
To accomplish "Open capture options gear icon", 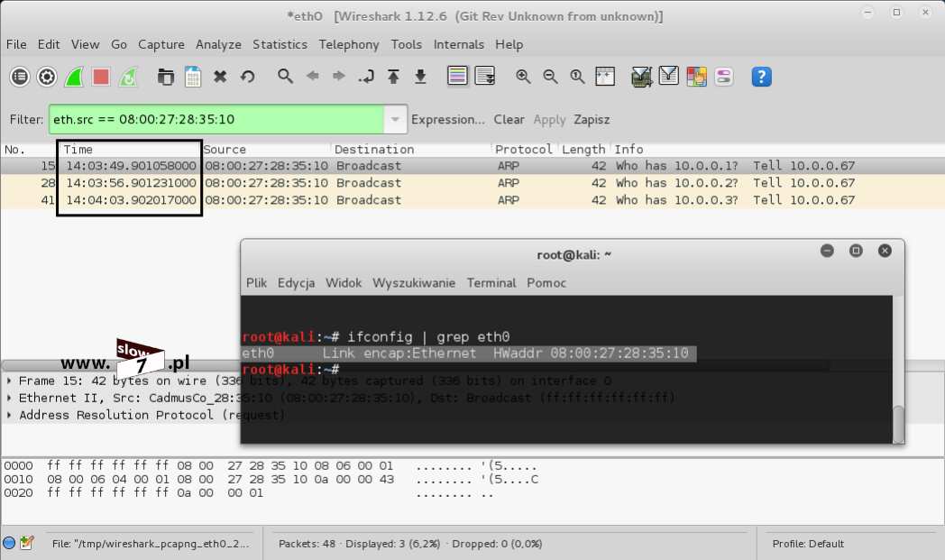I will (x=47, y=77).
